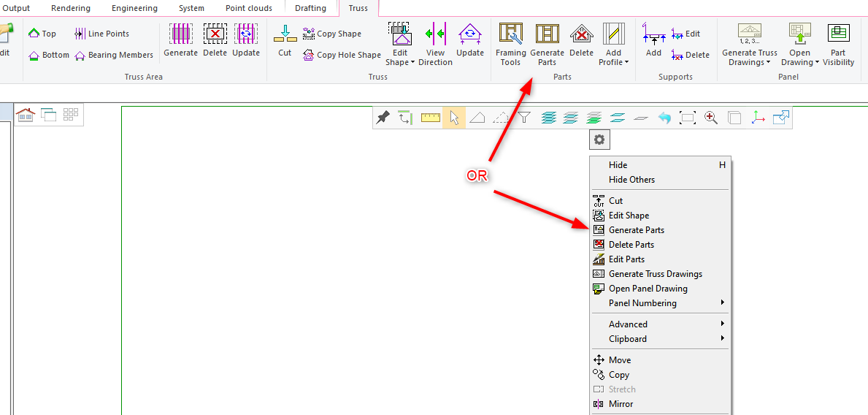Choose Generate Parts from context menu
The height and width of the screenshot is (415, 868).
636,230
